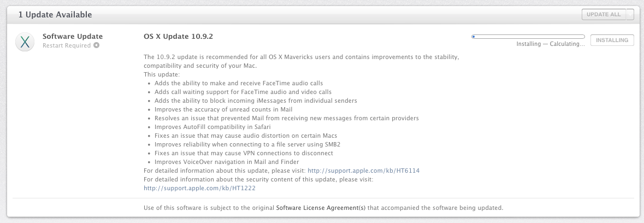Click the update installation progress bar
Viewport: 644px width, 223px height.
(x=528, y=37)
